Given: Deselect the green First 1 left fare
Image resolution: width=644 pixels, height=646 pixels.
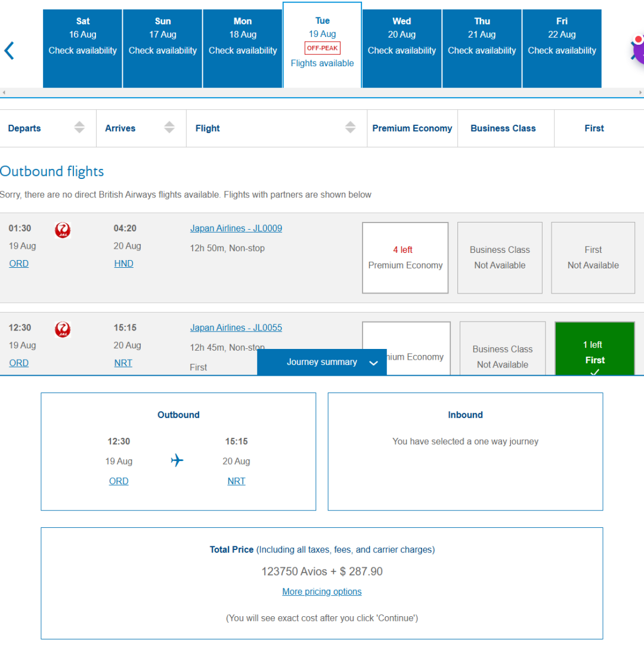Looking at the screenshot, I should click(594, 352).
